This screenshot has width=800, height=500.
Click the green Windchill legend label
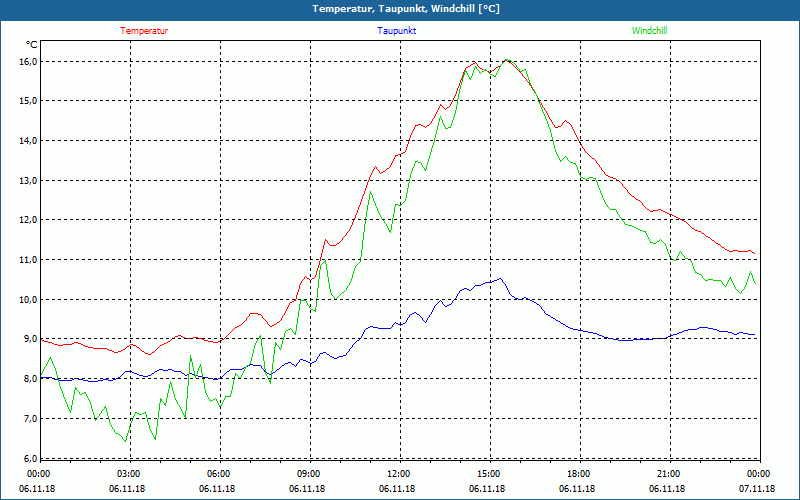(649, 31)
